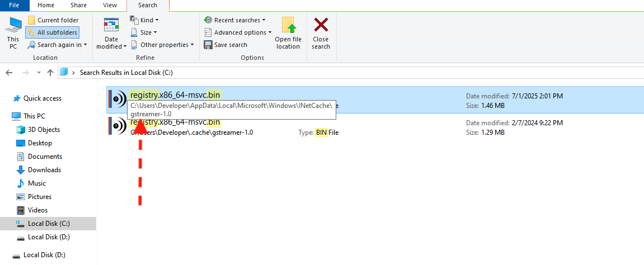Click the Recent searches clock icon
This screenshot has width=644, height=265.
pyautogui.click(x=208, y=20)
